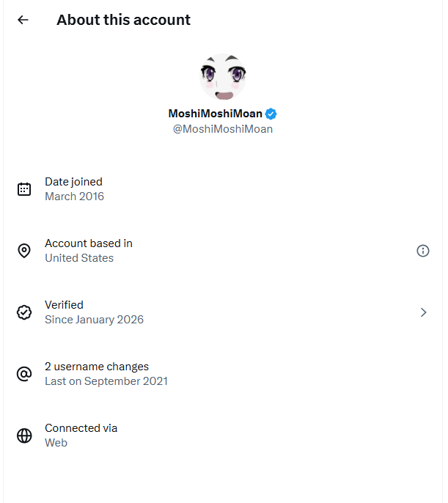This screenshot has width=448, height=503.
Task: Click the verified checkmark seal icon
Action: tap(24, 312)
